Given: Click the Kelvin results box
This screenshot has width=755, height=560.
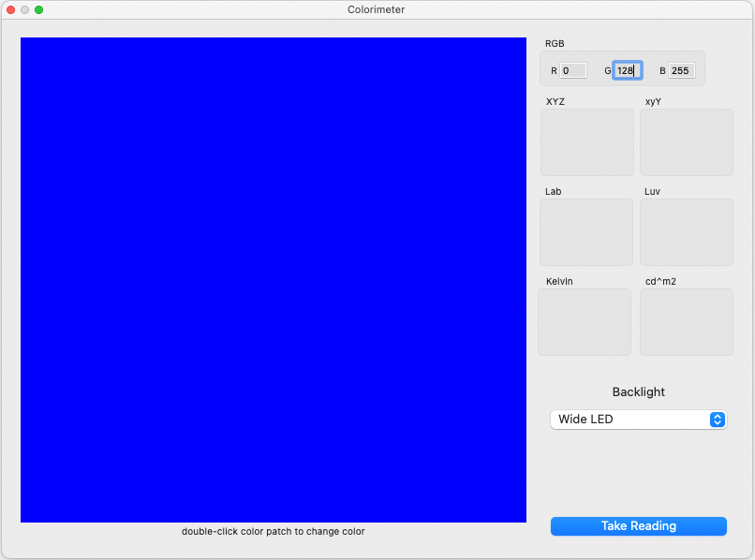Looking at the screenshot, I should point(585,322).
